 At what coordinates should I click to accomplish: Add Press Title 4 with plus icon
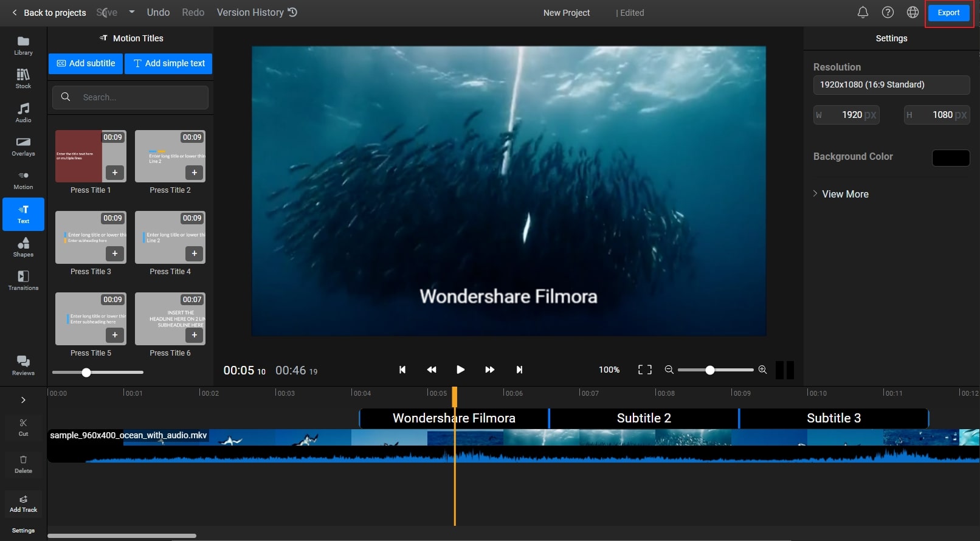click(195, 253)
